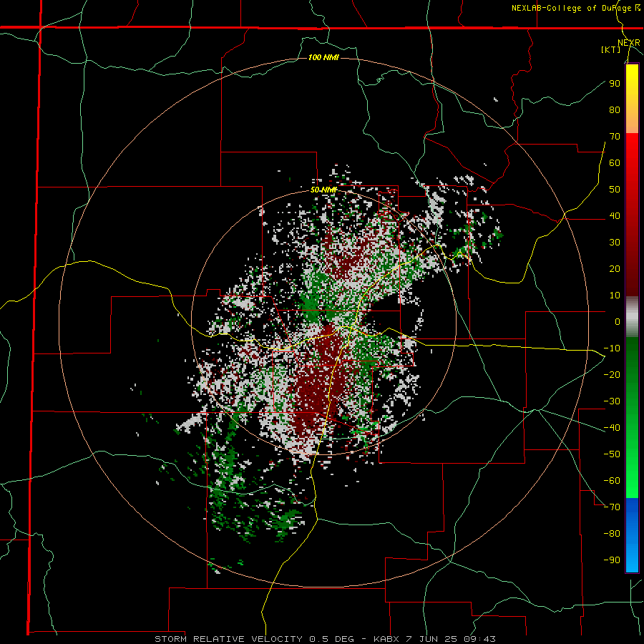Click the Storm Relative Velocity KABX caption

pyautogui.click(x=325, y=639)
